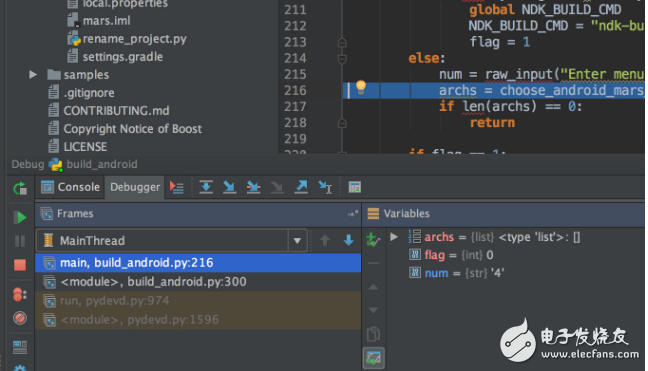Click fold marker at line 213
This screenshot has height=371, width=648.
click(x=342, y=43)
